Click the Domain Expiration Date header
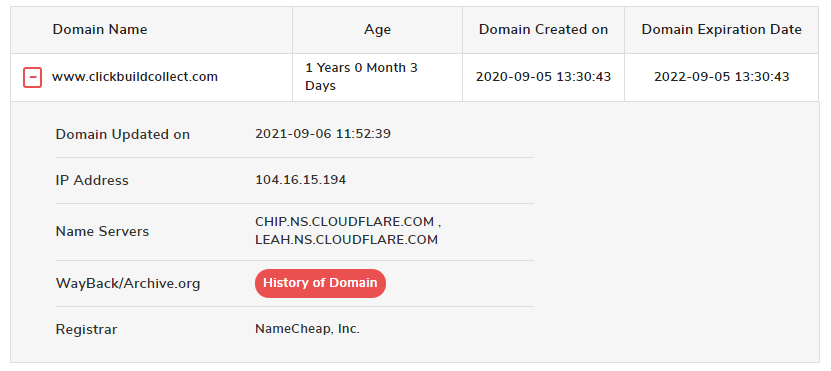The image size is (831, 371). point(722,30)
